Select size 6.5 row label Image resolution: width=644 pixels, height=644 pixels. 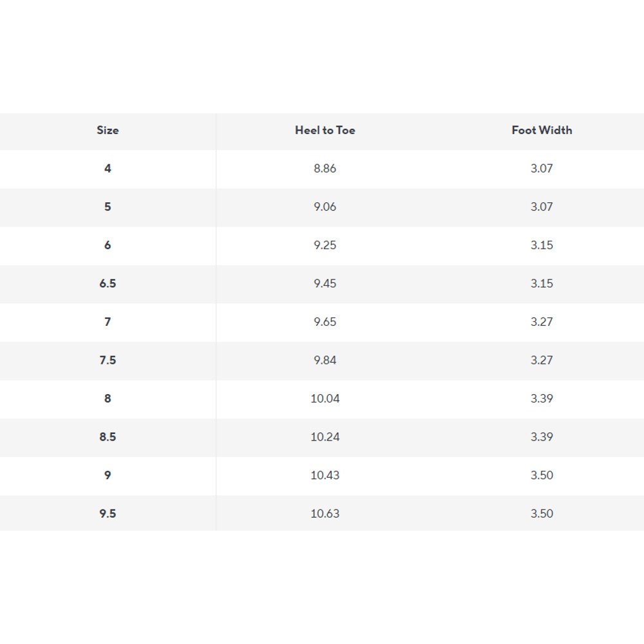tap(108, 283)
